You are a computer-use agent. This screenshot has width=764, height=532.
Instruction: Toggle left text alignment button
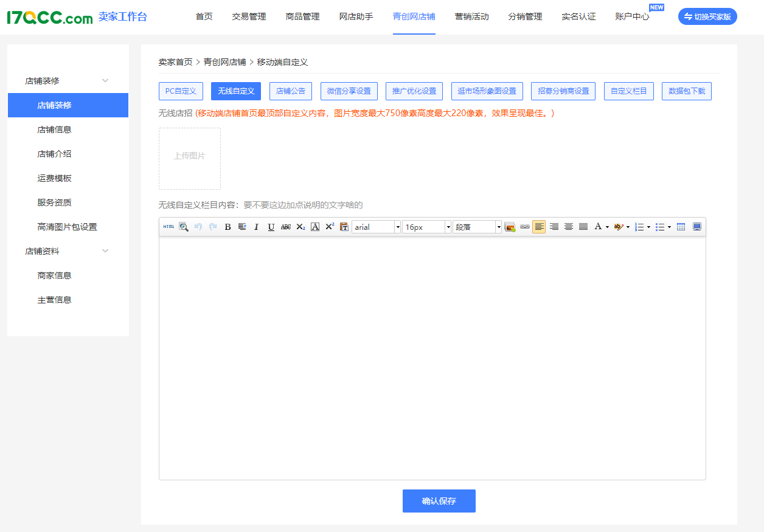pyautogui.click(x=539, y=227)
